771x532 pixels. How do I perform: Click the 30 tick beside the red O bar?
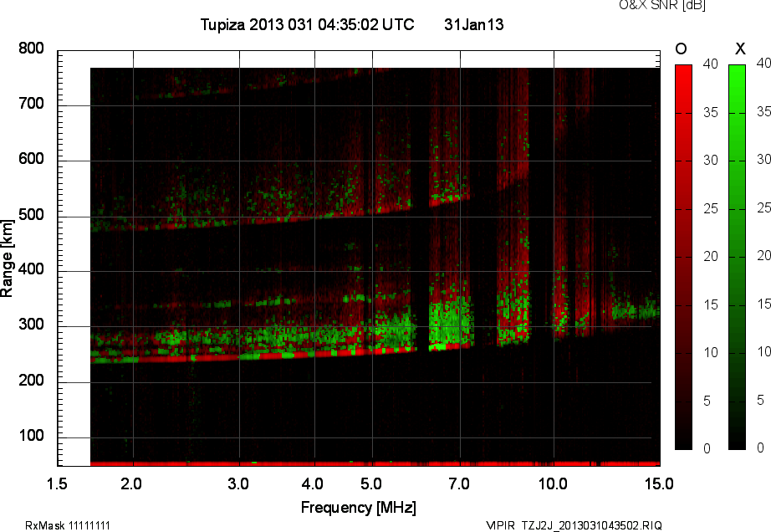(x=708, y=160)
